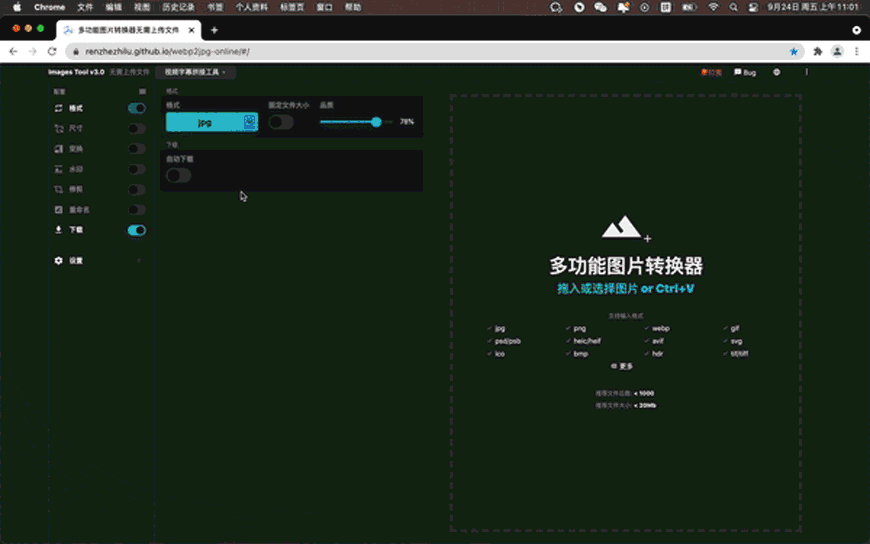This screenshot has height=544, width=870.
Task: Enable the 水印 watermark toggle
Action: 137,169
